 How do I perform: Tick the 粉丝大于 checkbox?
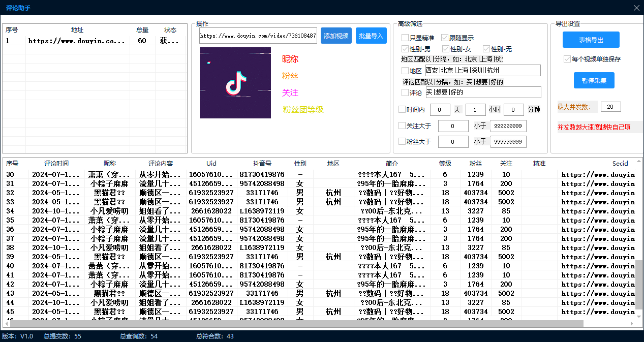403,142
